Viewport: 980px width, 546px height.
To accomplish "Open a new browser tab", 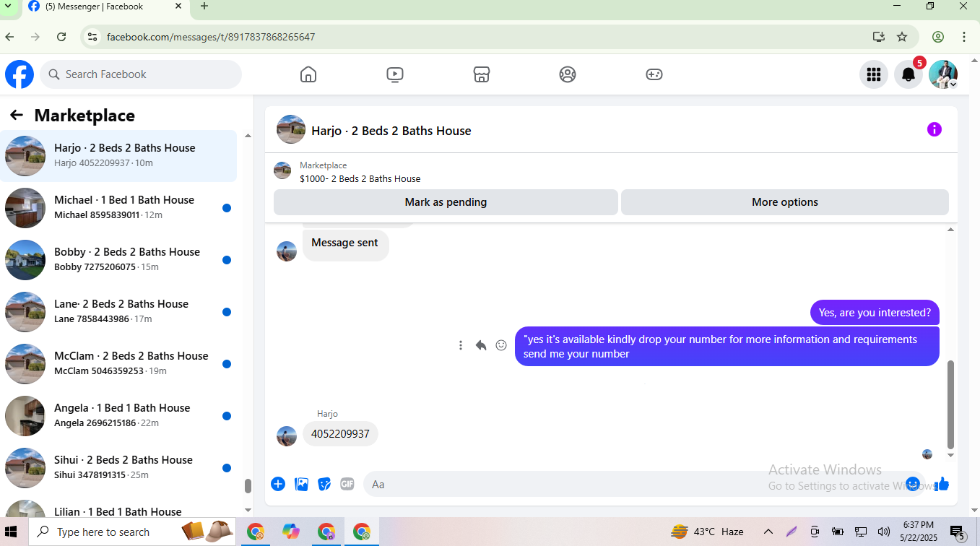I will (204, 6).
